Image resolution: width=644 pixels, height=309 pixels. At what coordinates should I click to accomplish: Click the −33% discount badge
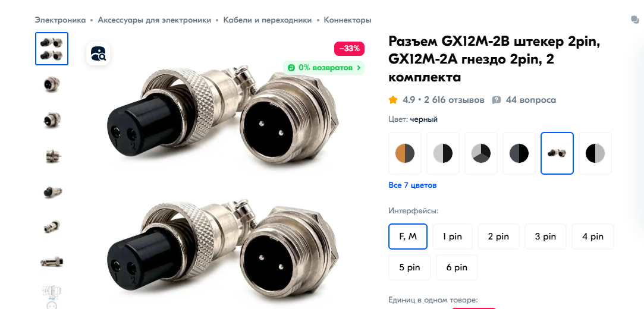349,48
